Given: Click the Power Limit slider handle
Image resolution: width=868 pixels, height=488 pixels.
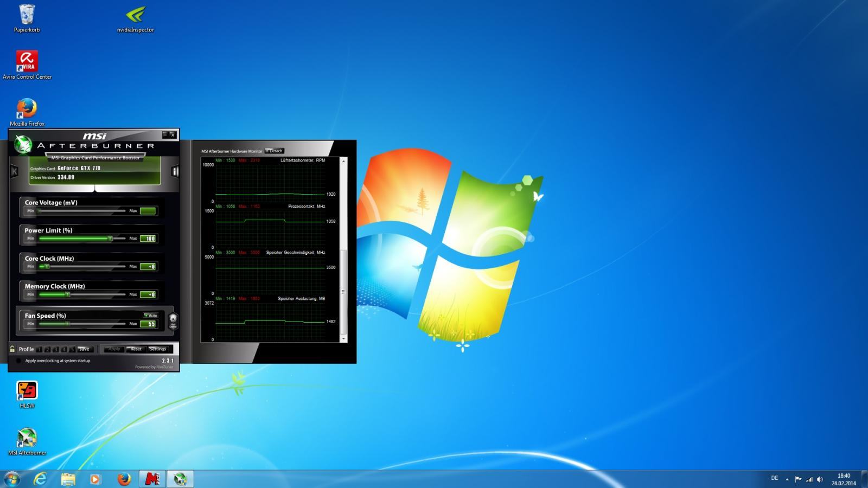Looking at the screenshot, I should point(110,239).
